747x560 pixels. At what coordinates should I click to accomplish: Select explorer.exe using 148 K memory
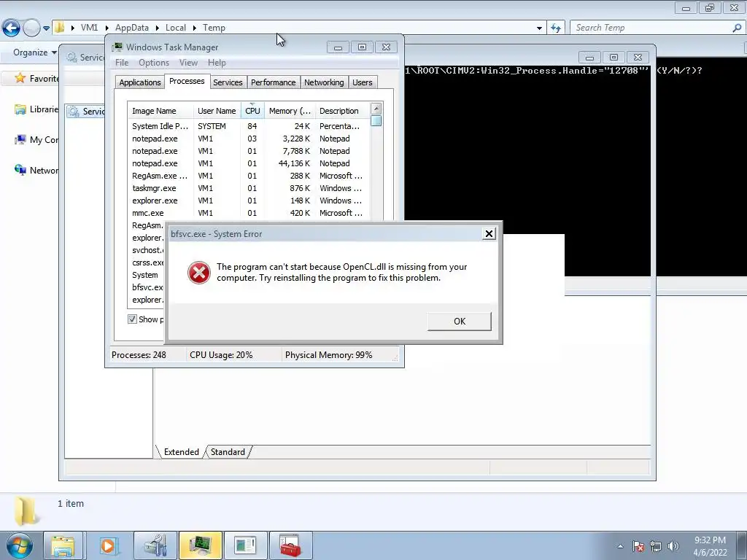248,201
